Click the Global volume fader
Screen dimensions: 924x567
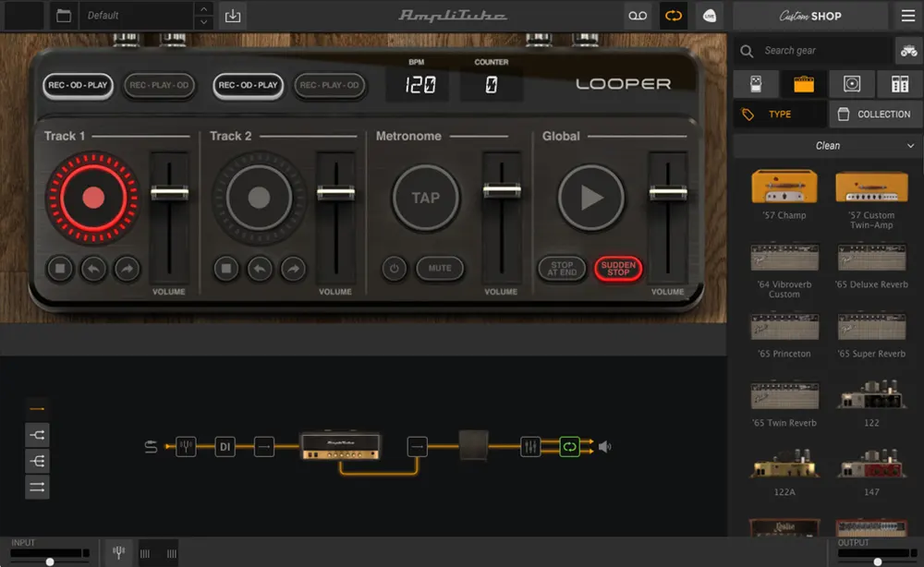(x=668, y=192)
